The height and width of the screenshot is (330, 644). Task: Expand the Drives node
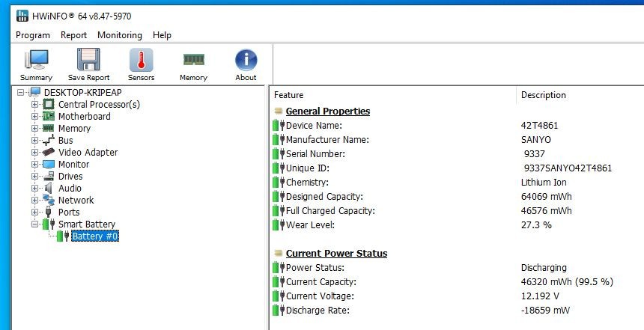point(35,177)
